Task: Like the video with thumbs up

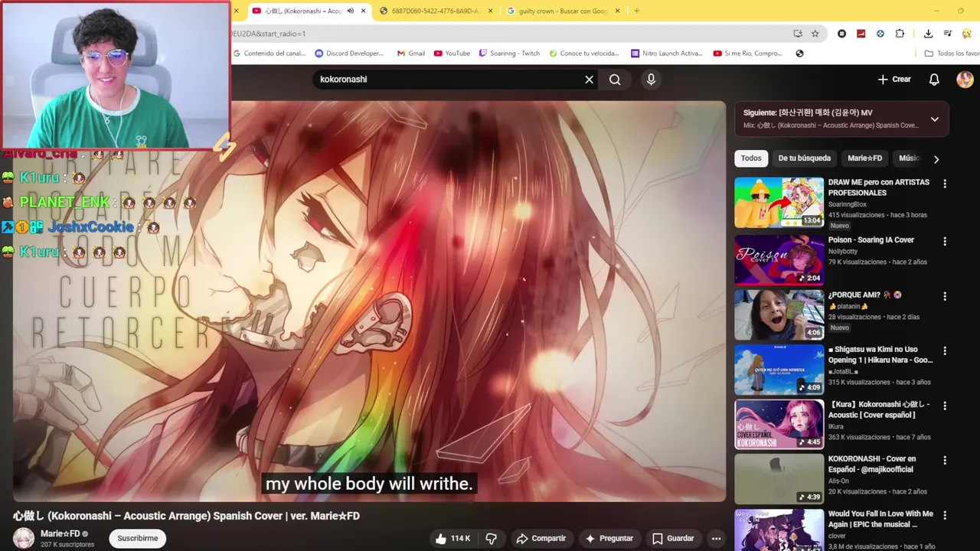Action: coord(452,539)
